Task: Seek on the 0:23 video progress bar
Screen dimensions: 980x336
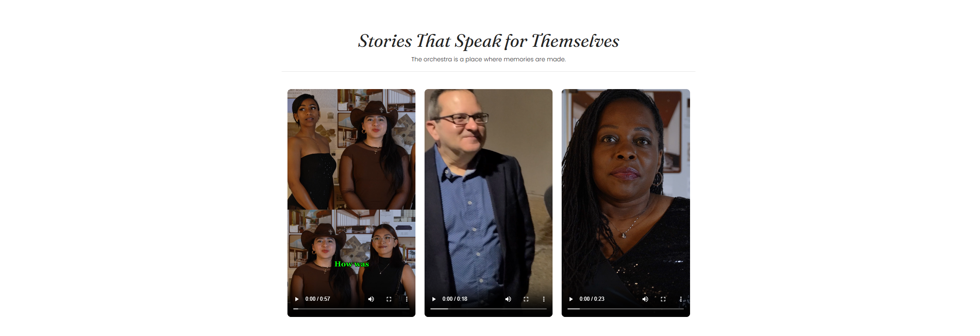Action: [x=625, y=309]
